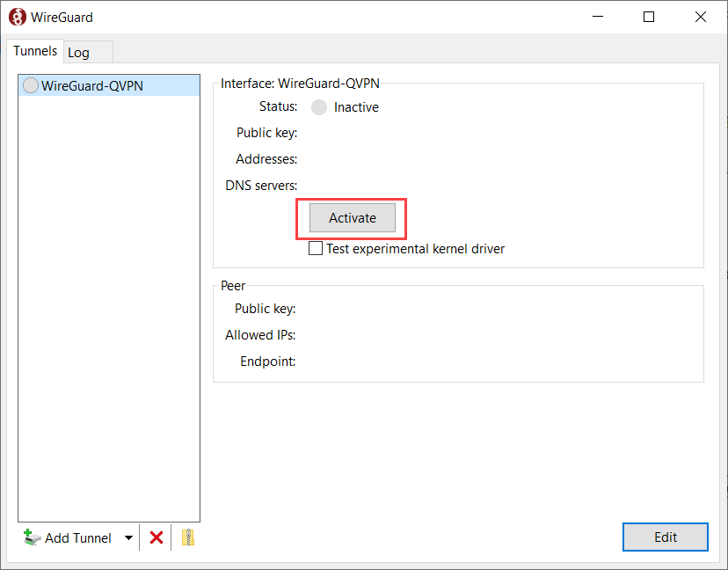Image resolution: width=728 pixels, height=570 pixels.
Task: Close the WireGuard window
Action: [x=701, y=17]
